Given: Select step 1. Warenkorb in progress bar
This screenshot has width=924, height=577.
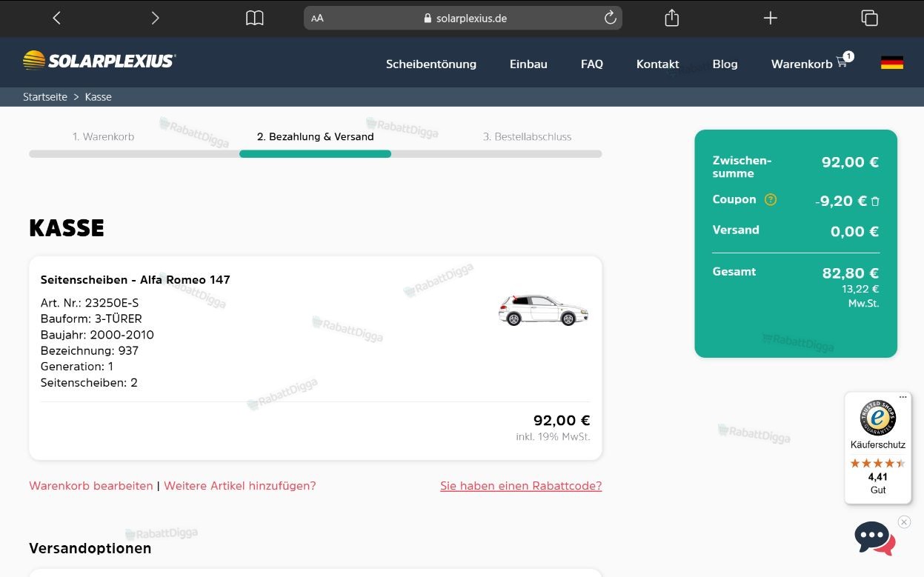Looking at the screenshot, I should click(x=104, y=136).
